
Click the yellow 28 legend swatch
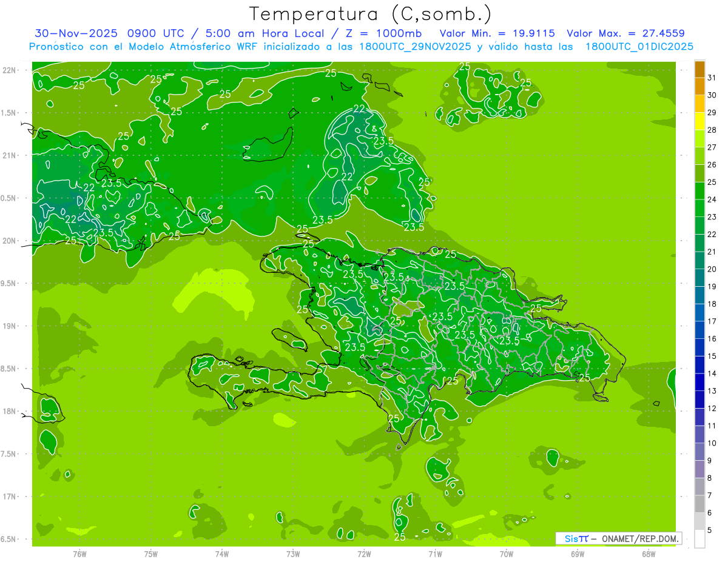click(699, 122)
